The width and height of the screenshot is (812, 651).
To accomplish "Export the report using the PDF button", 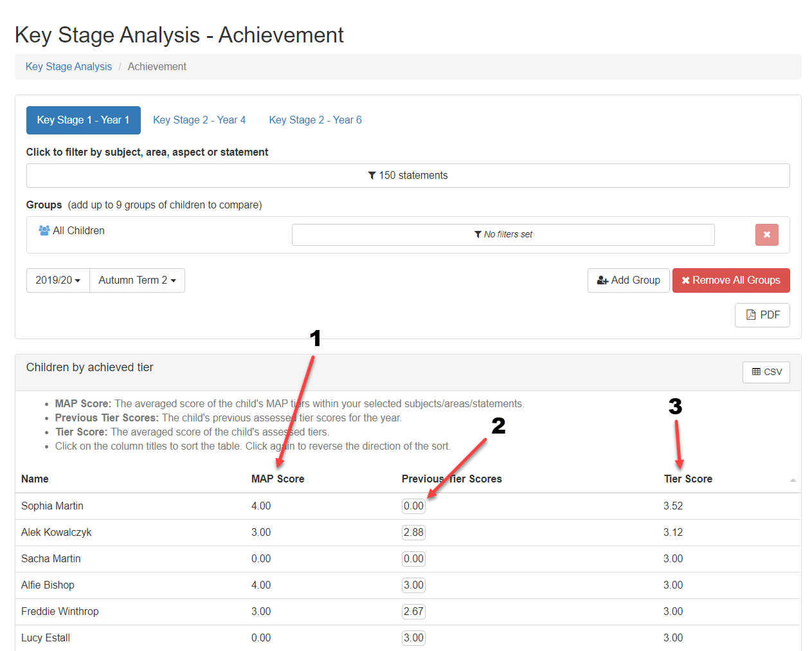I will coord(762,315).
